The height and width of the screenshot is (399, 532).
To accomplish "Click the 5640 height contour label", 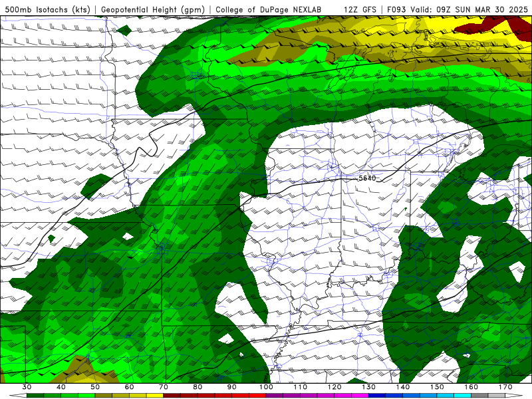I will click(x=367, y=178).
